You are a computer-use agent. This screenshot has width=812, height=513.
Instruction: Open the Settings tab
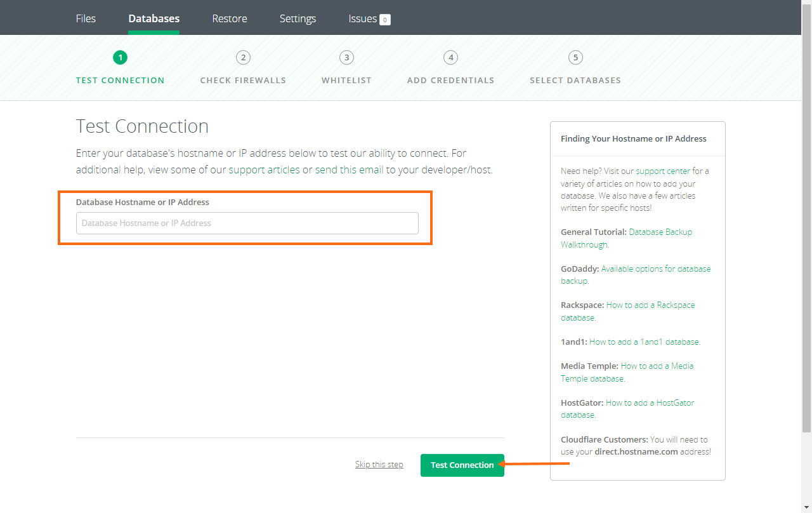pyautogui.click(x=298, y=18)
